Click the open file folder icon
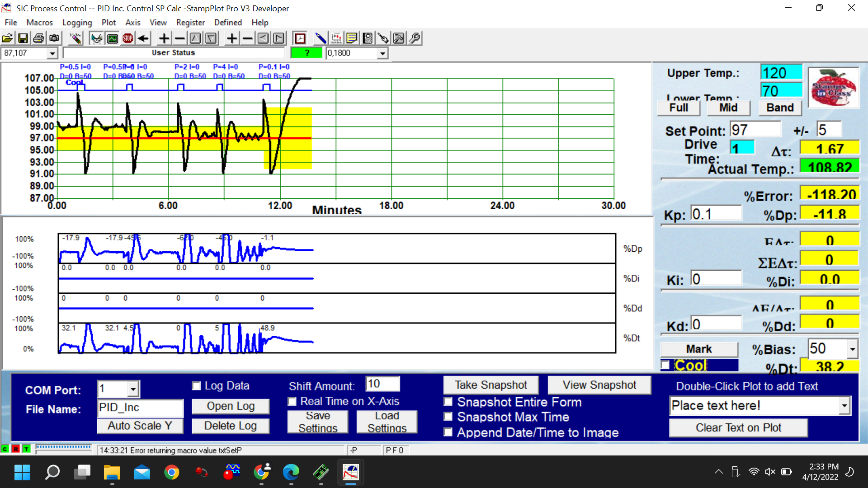The image size is (868, 488). tap(8, 38)
